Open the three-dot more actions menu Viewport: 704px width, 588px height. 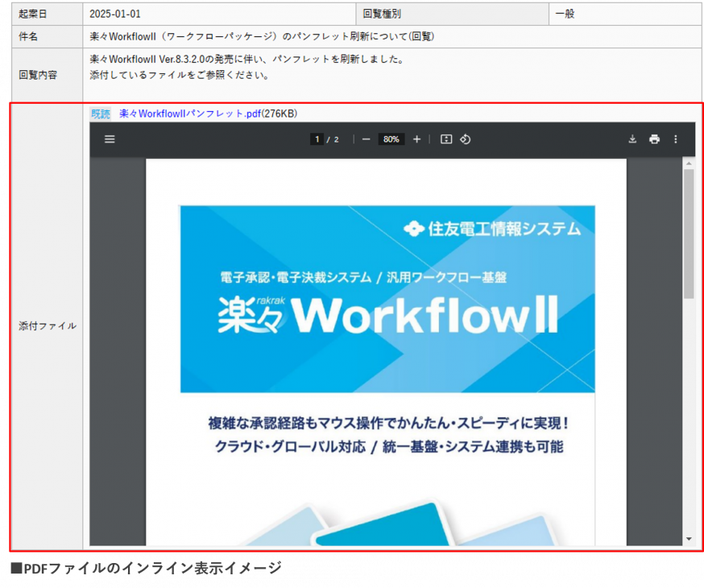pyautogui.click(x=675, y=139)
